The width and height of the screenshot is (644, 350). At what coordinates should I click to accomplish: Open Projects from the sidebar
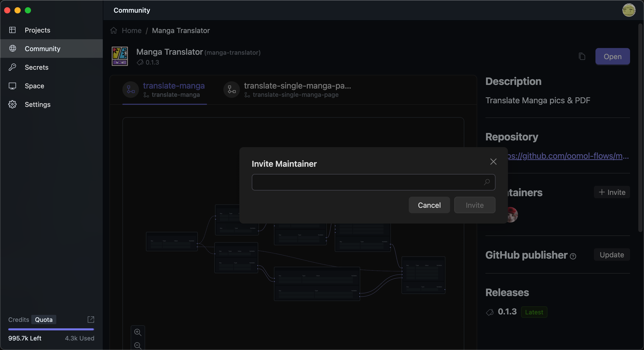[x=37, y=30]
